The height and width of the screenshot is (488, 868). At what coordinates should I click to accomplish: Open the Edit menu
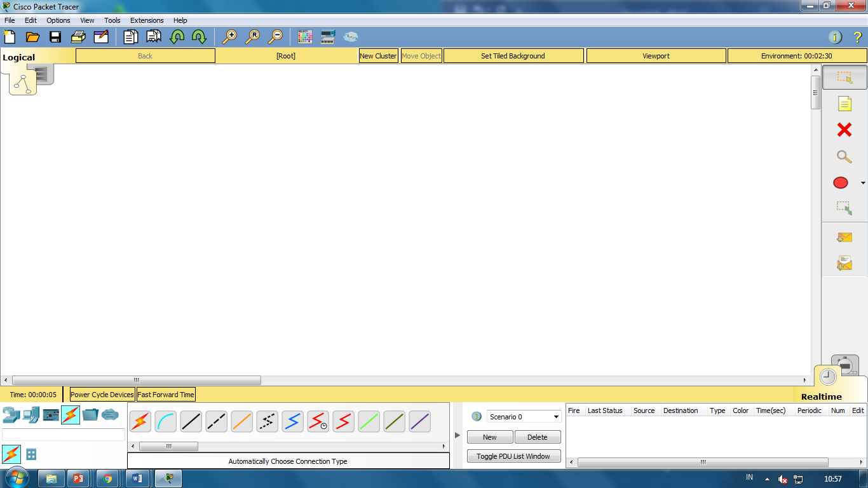[x=31, y=20]
